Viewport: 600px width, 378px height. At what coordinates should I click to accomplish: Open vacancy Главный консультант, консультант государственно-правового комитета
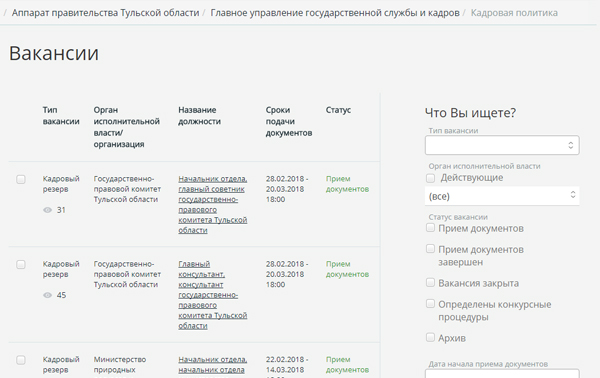[212, 295]
